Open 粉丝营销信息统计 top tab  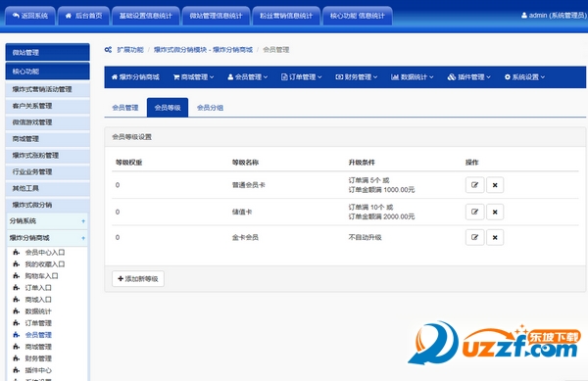(286, 16)
